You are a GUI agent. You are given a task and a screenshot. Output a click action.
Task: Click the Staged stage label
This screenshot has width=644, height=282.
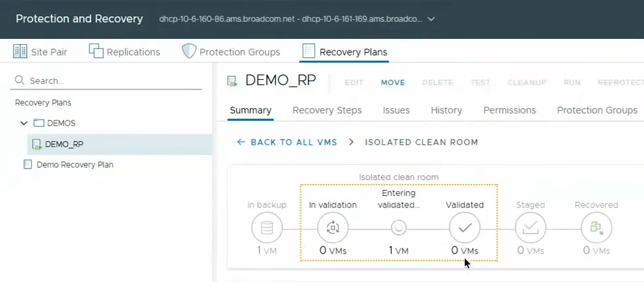tap(530, 205)
